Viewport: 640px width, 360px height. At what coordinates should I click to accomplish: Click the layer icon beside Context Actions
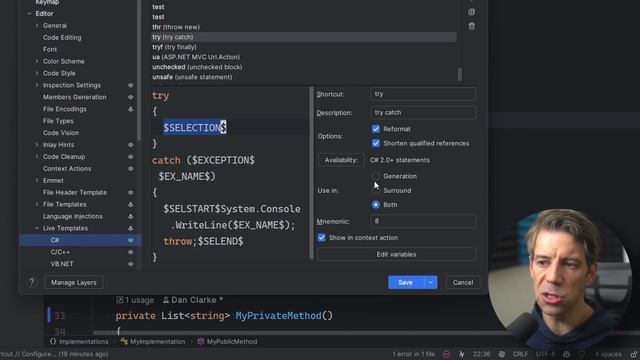(131, 169)
